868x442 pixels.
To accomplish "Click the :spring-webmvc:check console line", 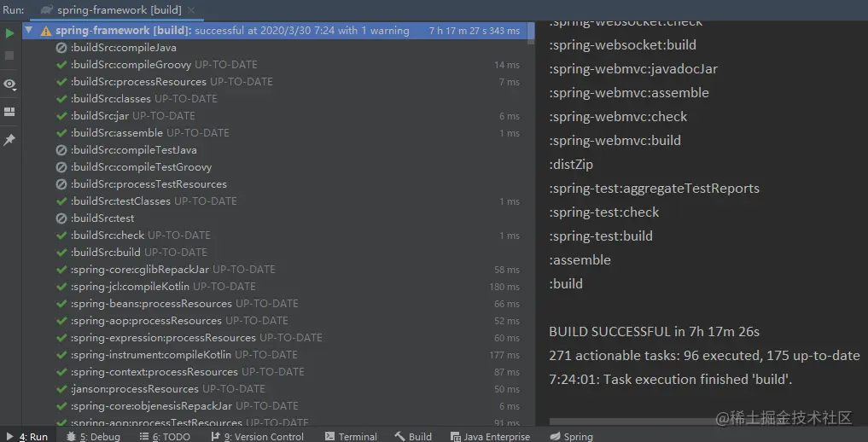I will pos(618,117).
